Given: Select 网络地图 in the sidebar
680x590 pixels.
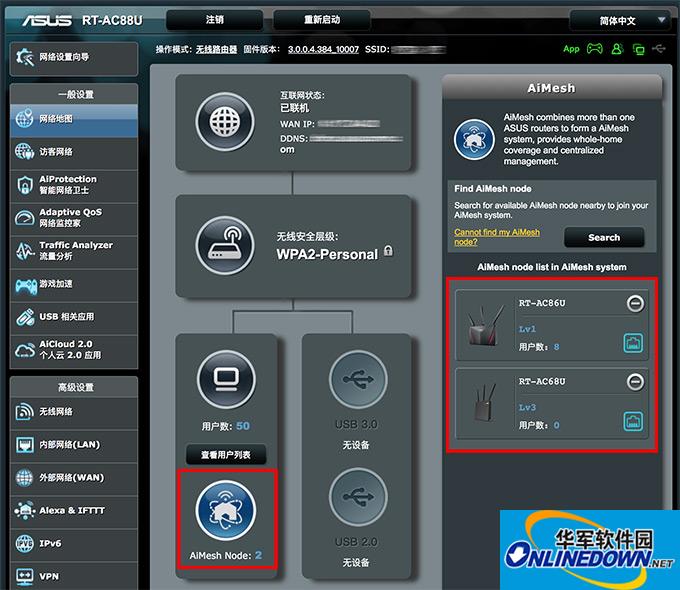Looking at the screenshot, I should (73, 119).
